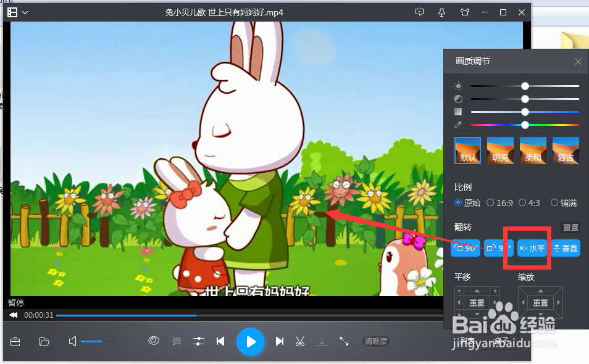This screenshot has width=589, height=364.
Task: Flip video with 垂直 button
Action: [x=566, y=248]
